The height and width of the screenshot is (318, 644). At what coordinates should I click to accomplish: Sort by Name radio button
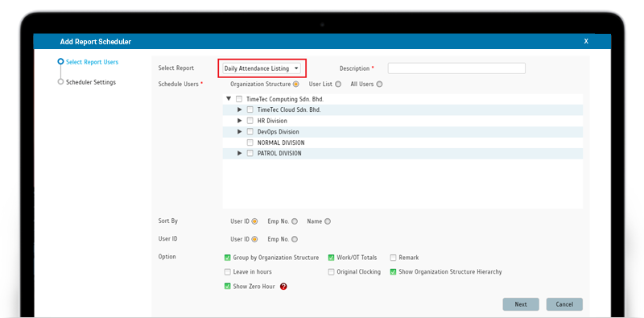pos(328,221)
